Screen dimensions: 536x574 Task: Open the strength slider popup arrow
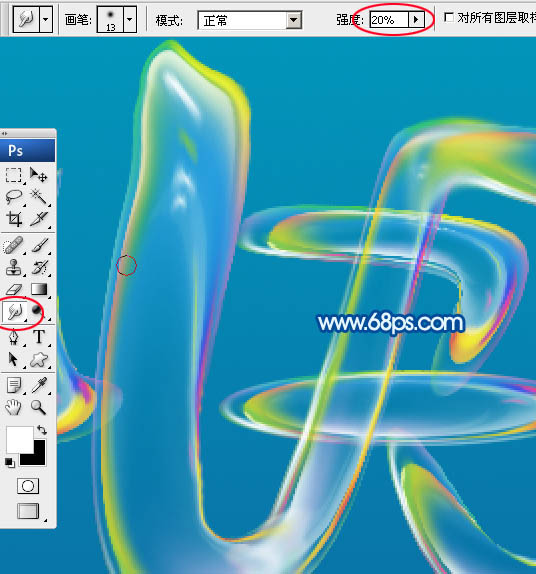(416, 19)
